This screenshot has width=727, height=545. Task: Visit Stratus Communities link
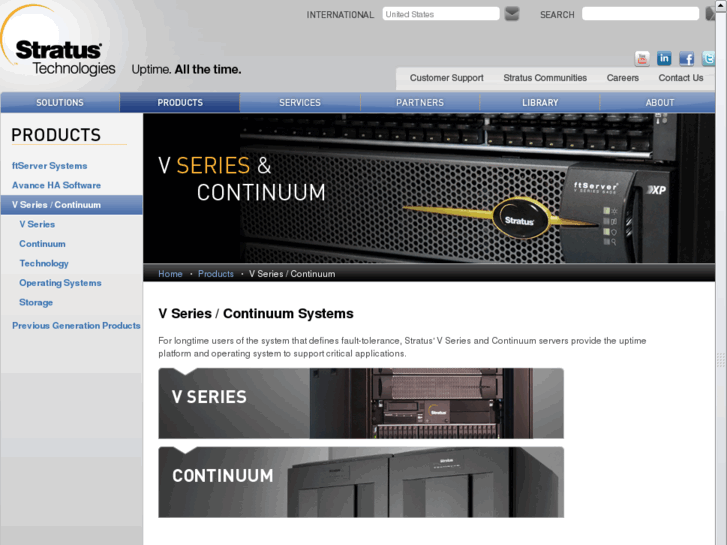[x=545, y=78]
